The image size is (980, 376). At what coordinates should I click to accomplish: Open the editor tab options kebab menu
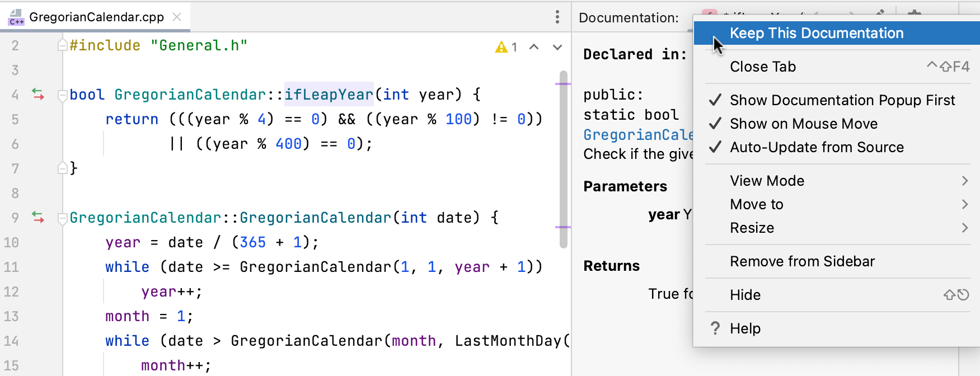pos(557,17)
